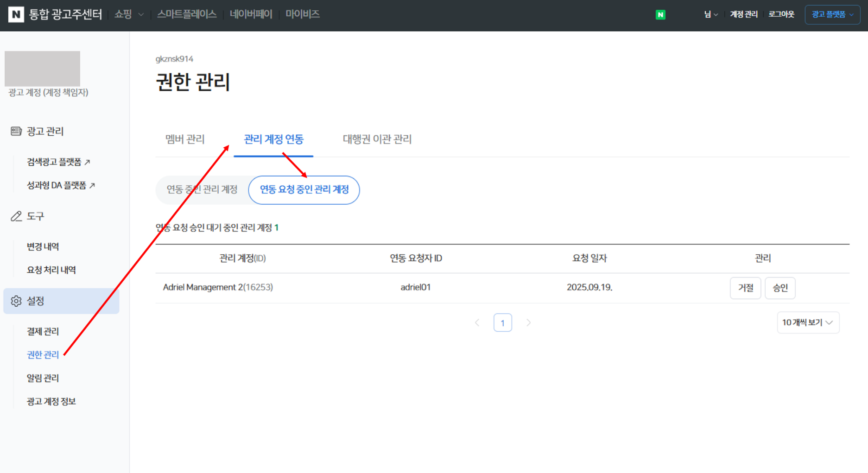Image resolution: width=868 pixels, height=473 pixels.
Task: Switch to the 멤버 관리 tab
Action: point(185,139)
